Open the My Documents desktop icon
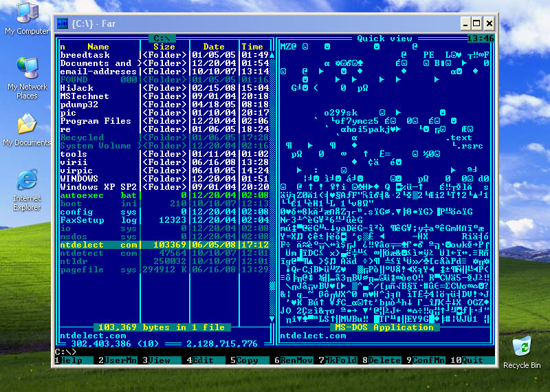The height and width of the screenshot is (392, 550). coord(27,129)
